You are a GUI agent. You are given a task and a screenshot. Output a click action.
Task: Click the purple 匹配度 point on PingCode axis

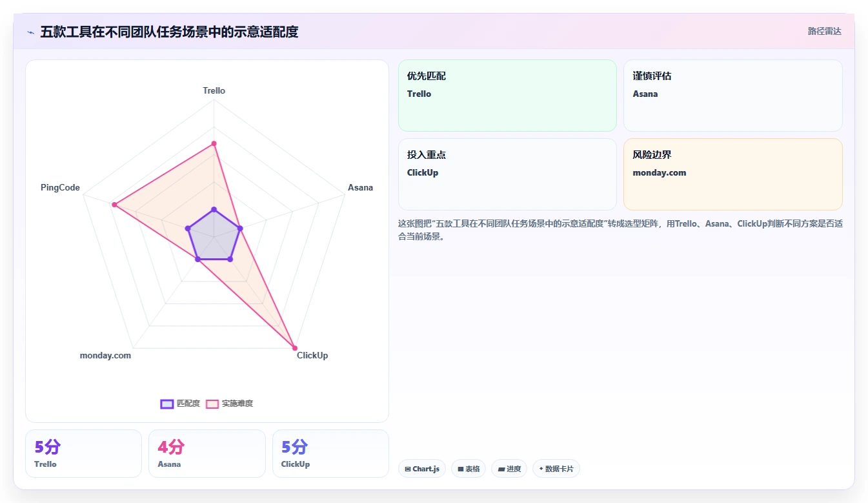188,228
